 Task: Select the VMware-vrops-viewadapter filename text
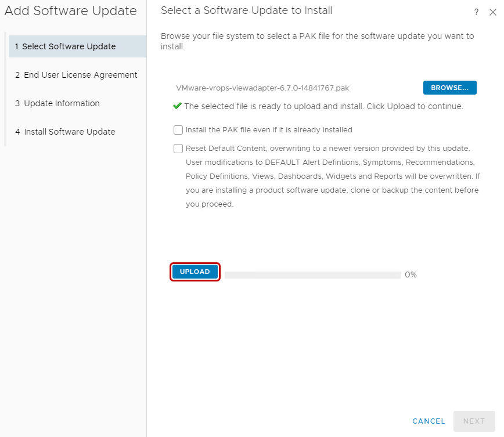[x=262, y=88]
